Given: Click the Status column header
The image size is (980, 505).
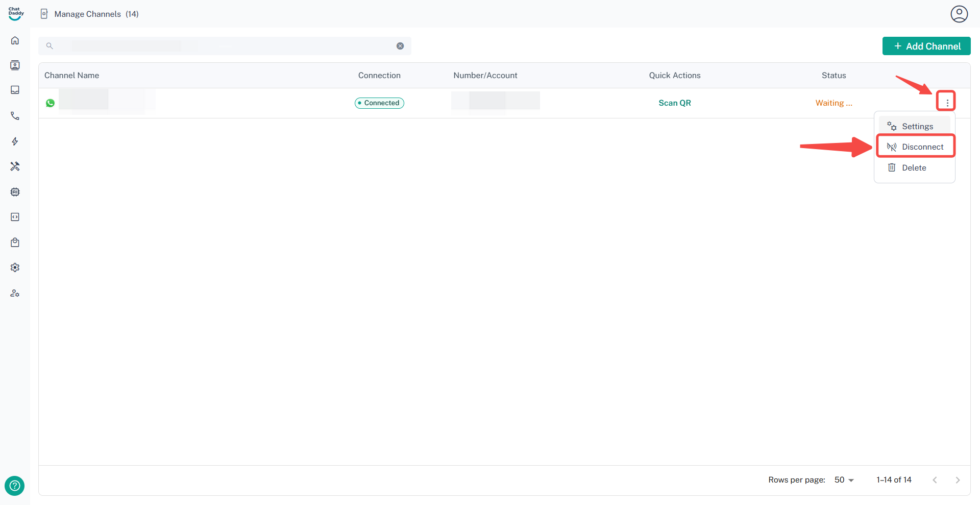Looking at the screenshot, I should coord(834,76).
